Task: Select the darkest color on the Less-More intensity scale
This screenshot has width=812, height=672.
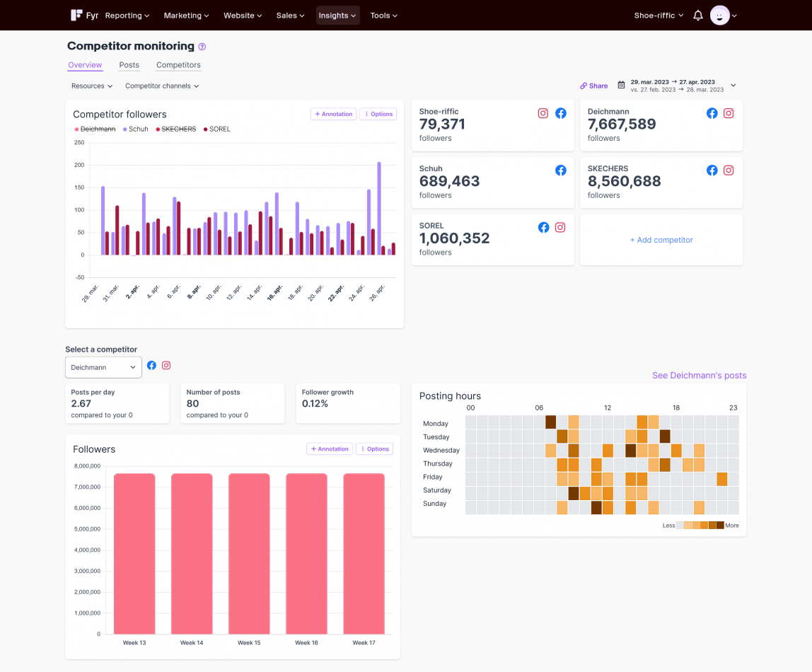Action: 720,526
